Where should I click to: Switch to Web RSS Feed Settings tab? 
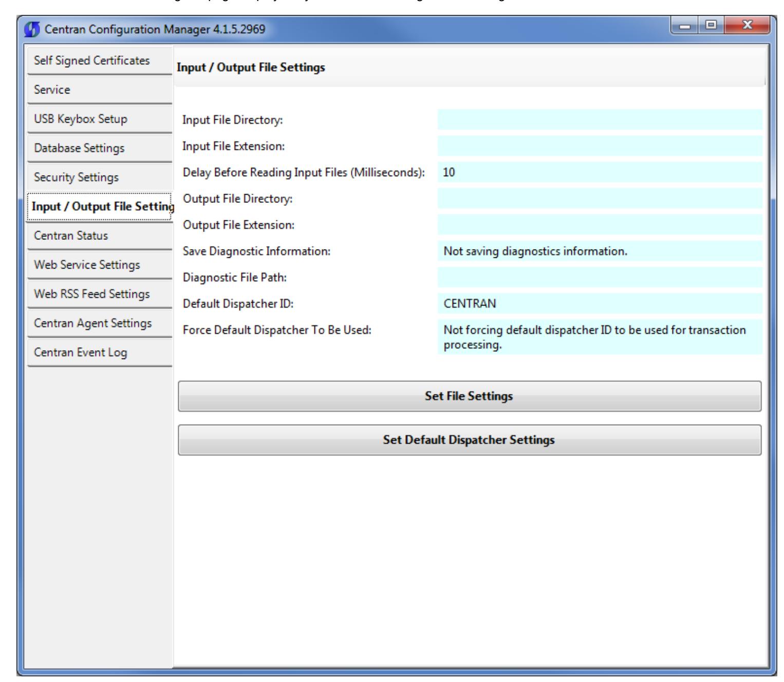pos(100,295)
